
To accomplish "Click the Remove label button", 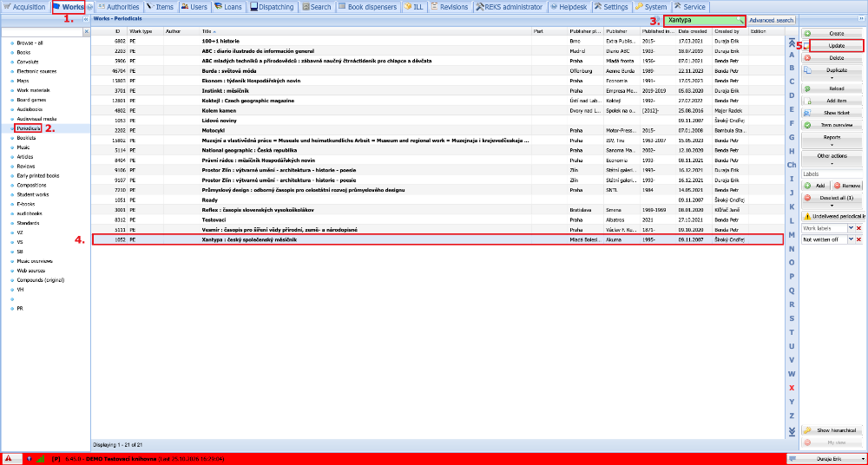I will point(847,186).
